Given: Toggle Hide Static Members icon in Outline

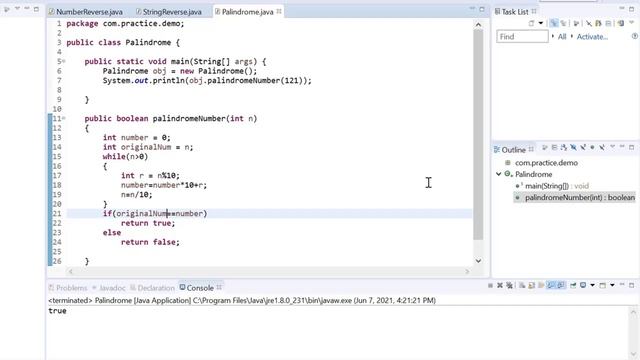Looking at the screenshot, I should (583, 148).
